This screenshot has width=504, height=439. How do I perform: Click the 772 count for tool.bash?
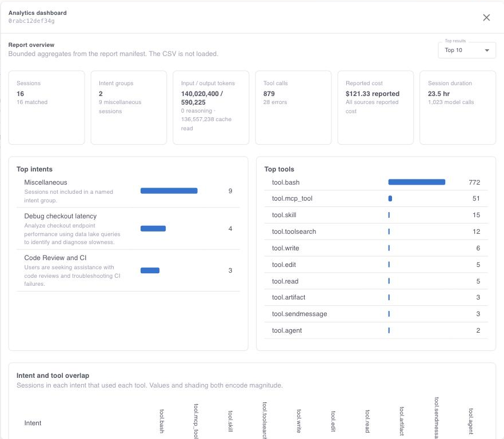474,182
